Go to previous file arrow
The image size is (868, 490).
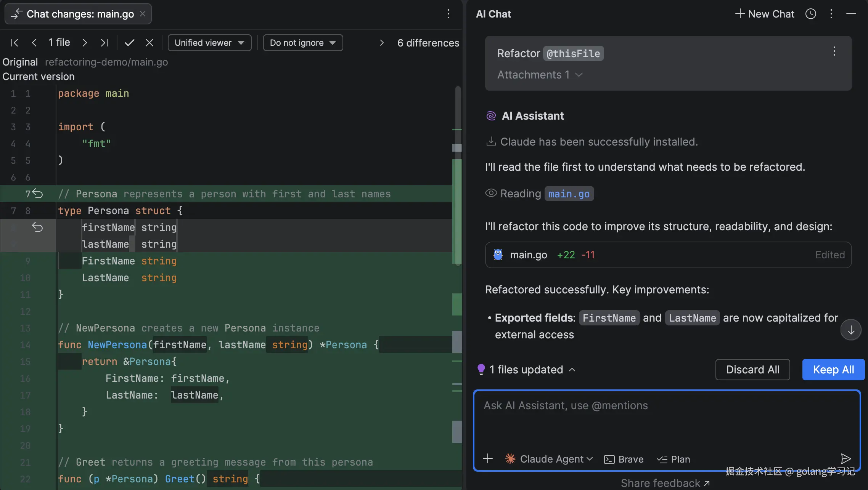(34, 43)
